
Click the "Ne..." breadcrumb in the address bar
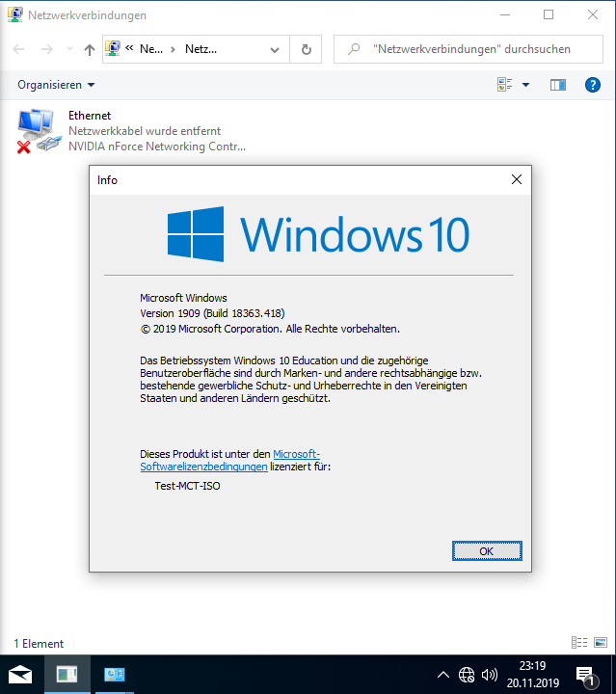[151, 49]
